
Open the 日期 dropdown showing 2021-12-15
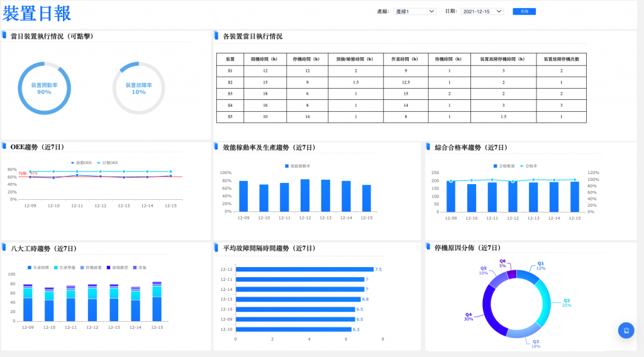[x=482, y=11]
